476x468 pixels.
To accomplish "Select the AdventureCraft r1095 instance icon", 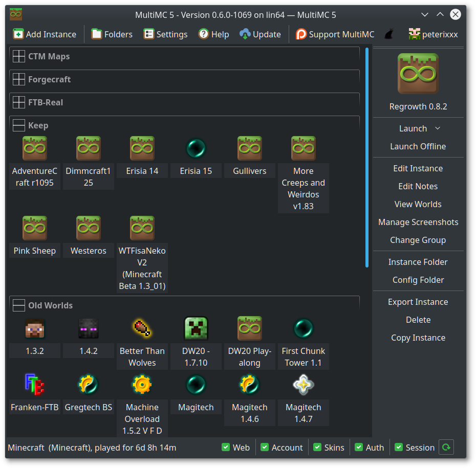I will tap(35, 148).
